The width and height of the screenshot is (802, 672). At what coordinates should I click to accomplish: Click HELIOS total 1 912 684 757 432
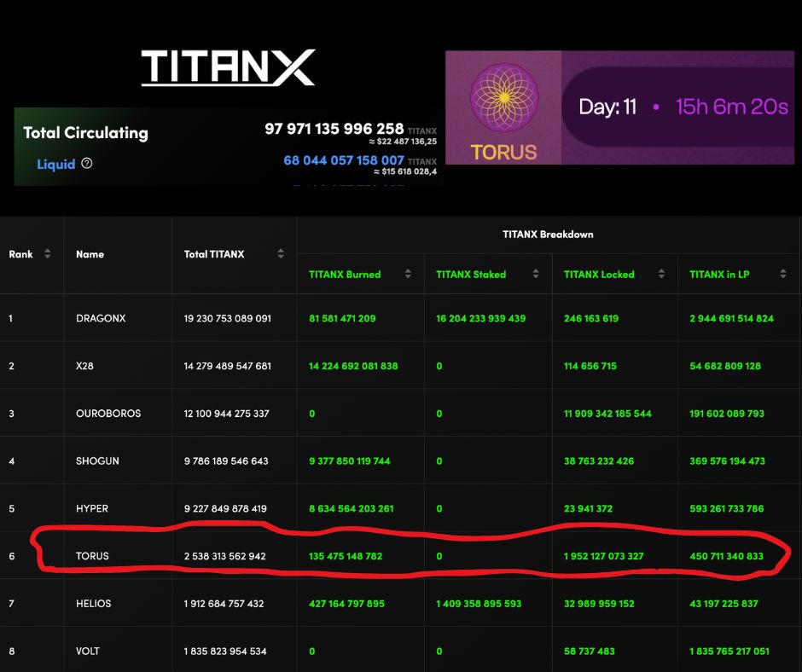tap(224, 604)
